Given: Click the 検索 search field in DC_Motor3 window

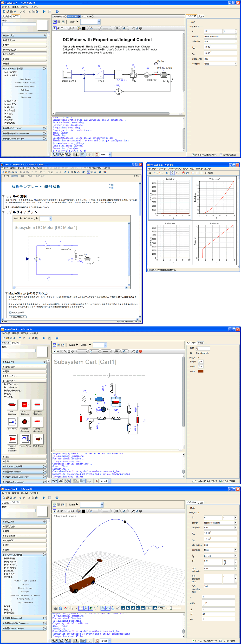Looking at the screenshot, I should (19, 24).
